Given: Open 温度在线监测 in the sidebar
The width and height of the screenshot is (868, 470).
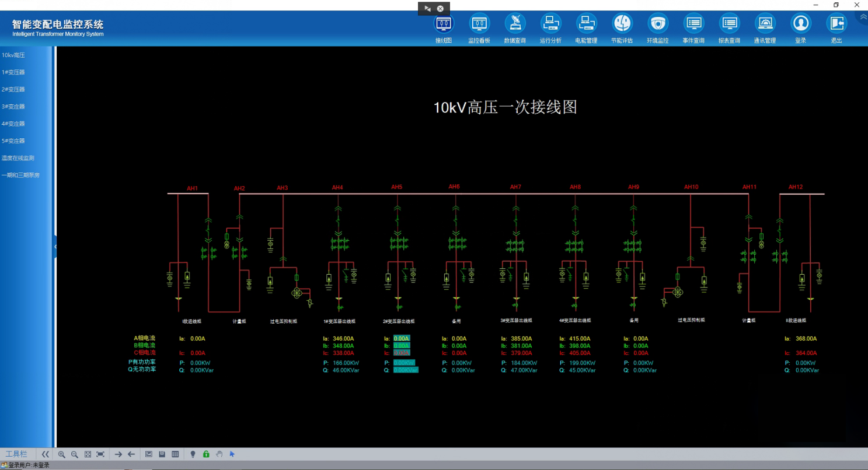Looking at the screenshot, I should click(x=18, y=158).
